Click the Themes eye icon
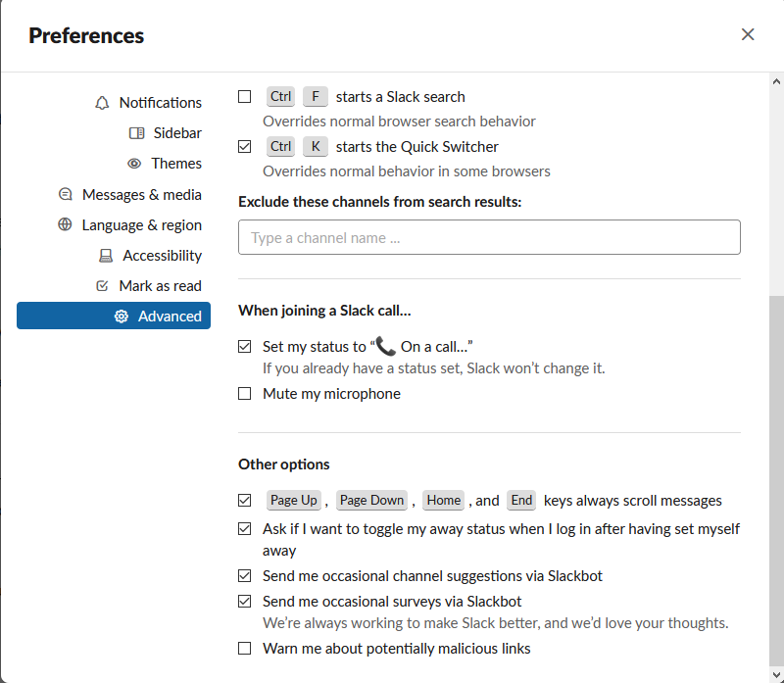This screenshot has height=683, width=784. tap(134, 164)
